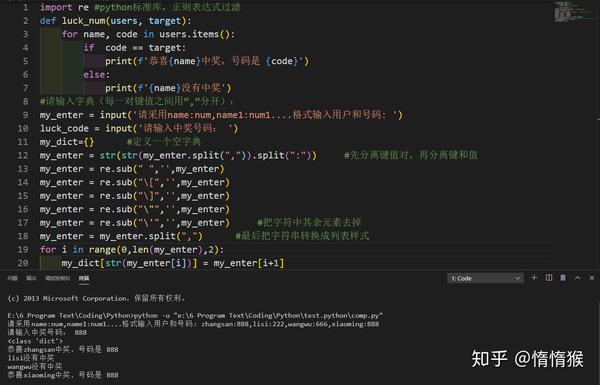Place cursor on 'import re' in line 1
Viewport: 600px width, 385px height.
(64, 7)
